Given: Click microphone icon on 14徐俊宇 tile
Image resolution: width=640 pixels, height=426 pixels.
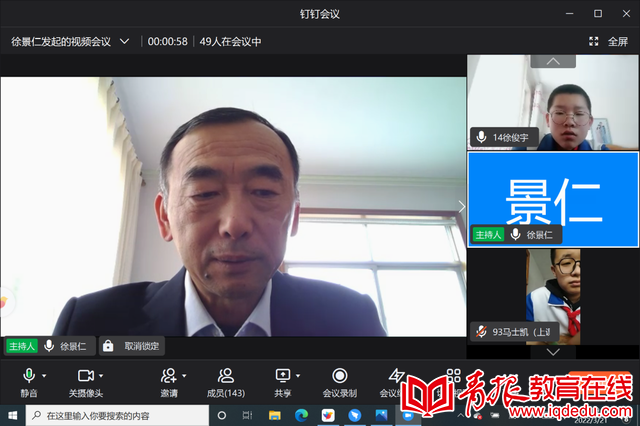Looking at the screenshot, I should (x=481, y=137).
